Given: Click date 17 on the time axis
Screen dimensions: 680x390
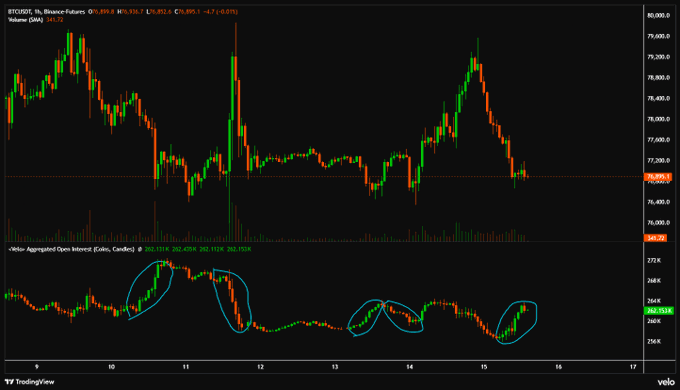Looking at the screenshot, I should (633, 367).
